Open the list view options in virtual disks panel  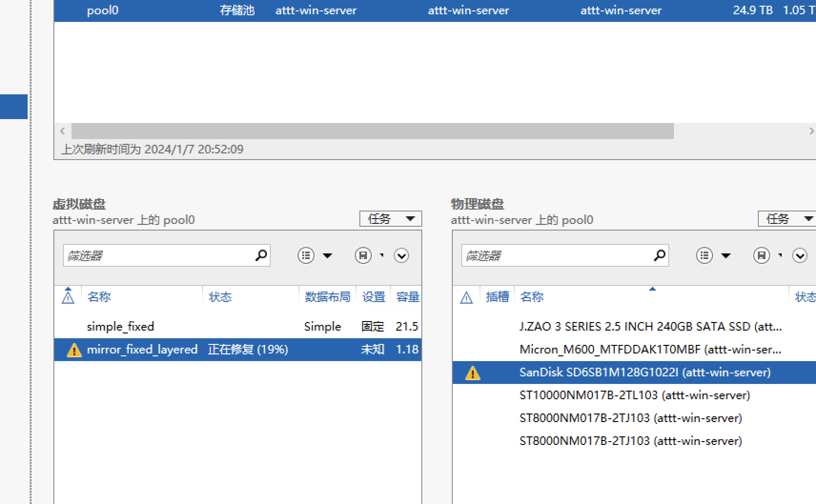click(306, 255)
